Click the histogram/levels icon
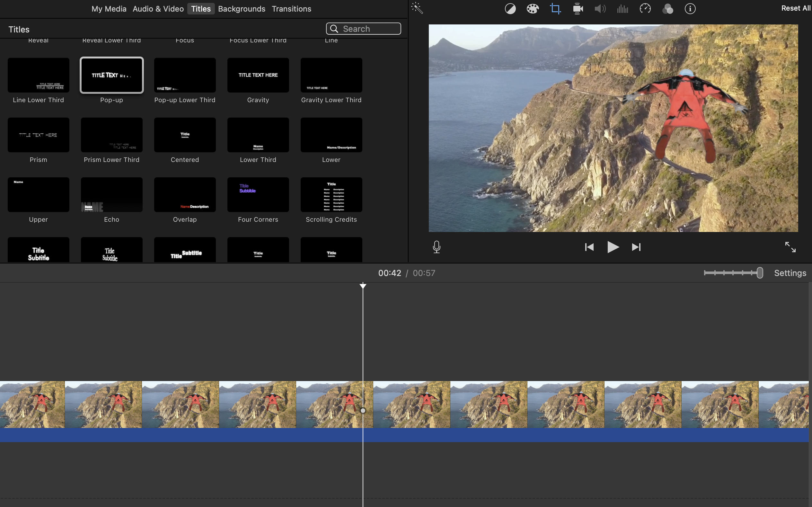The image size is (812, 507). click(x=622, y=8)
